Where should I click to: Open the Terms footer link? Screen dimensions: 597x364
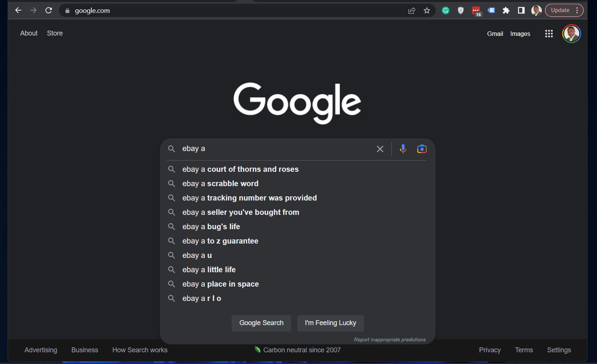coord(524,350)
